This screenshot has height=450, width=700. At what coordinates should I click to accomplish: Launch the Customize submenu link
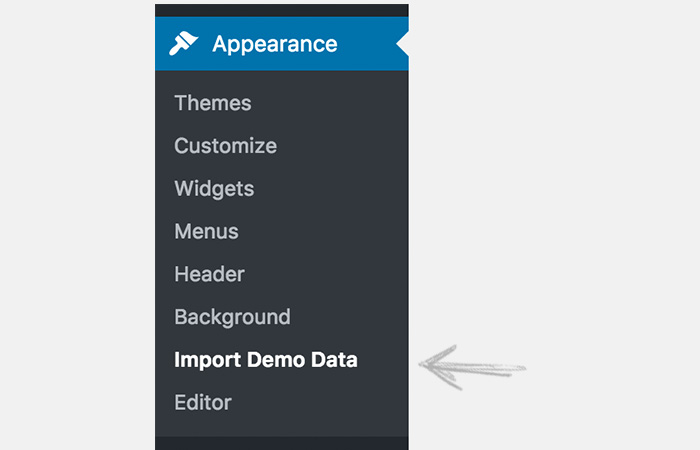point(225,146)
